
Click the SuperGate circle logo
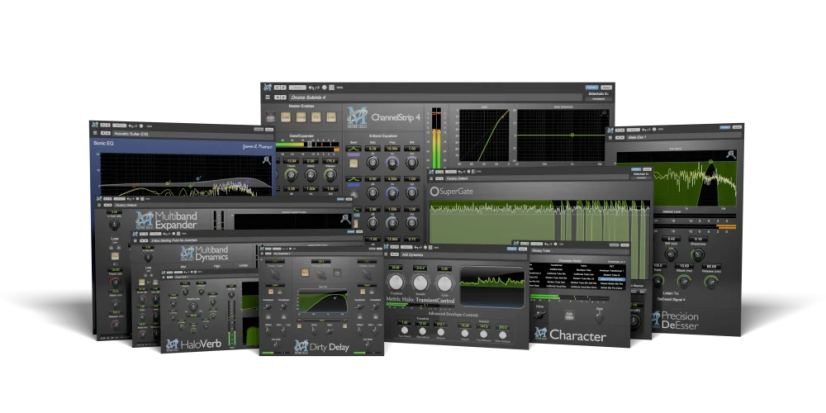coord(435,192)
